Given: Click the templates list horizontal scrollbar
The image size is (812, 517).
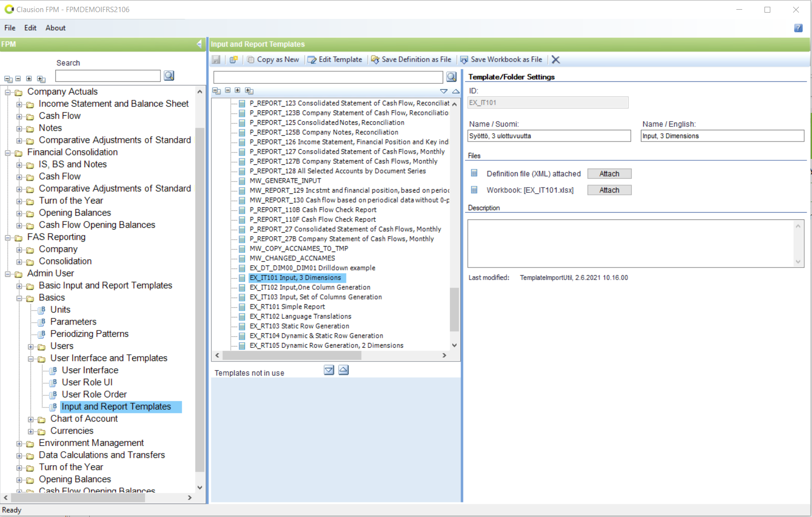Looking at the screenshot, I should 291,355.
